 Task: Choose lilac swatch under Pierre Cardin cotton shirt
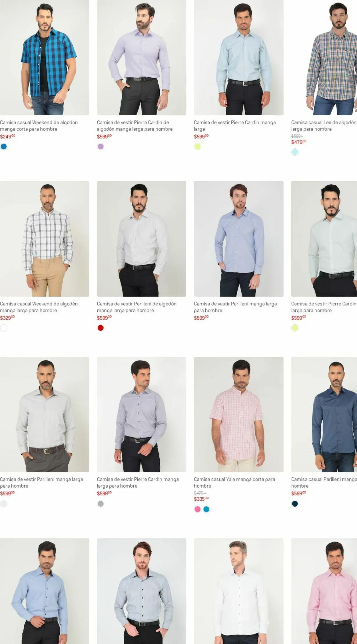point(101,146)
